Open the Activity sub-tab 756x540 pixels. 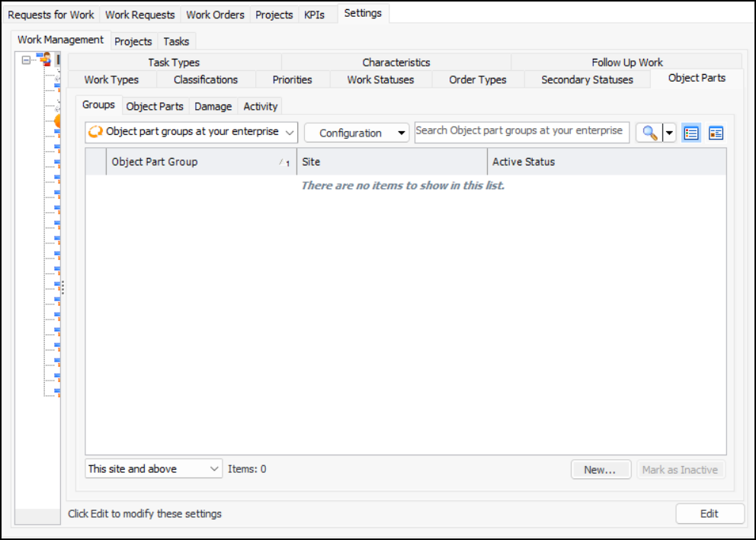(x=261, y=106)
